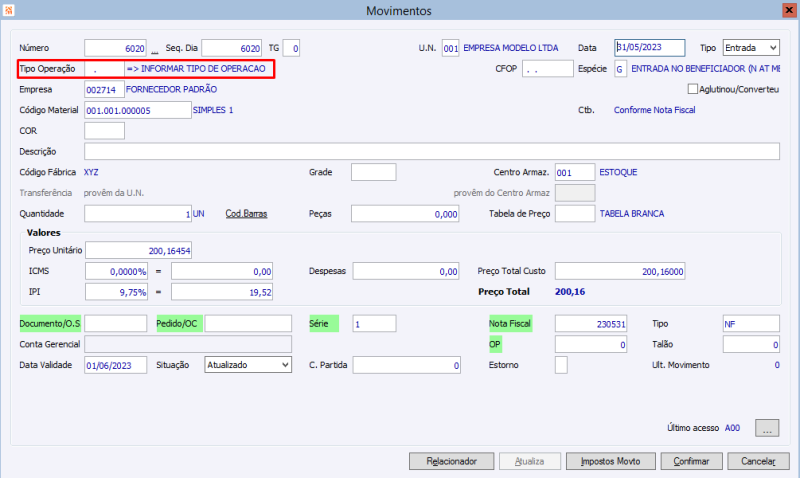Click the Impostos Movto button

click(x=610, y=461)
